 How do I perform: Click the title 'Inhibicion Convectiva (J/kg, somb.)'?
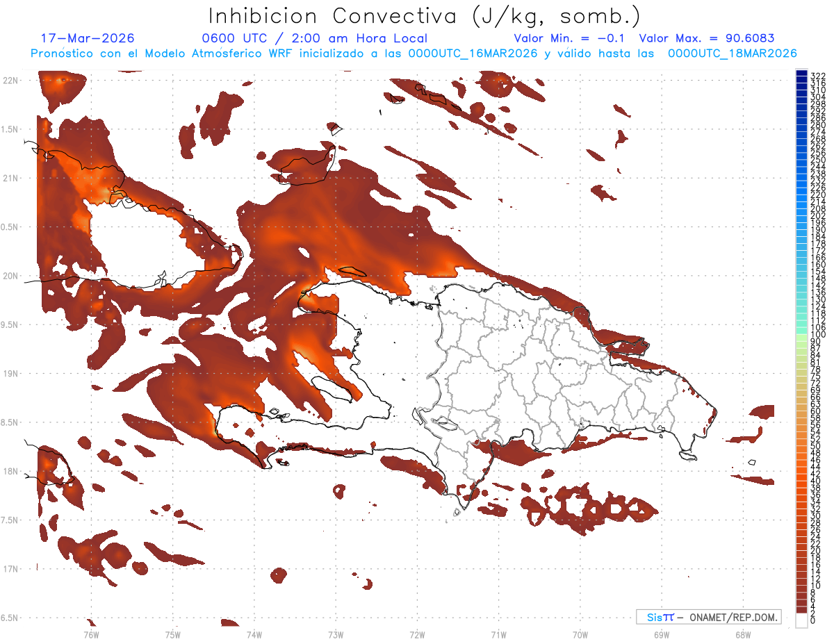424,16
